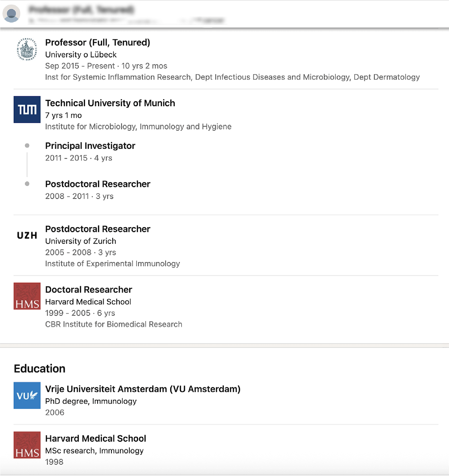Open the TUM logo icon
Viewport: 449px width, 476px height.
point(27,109)
